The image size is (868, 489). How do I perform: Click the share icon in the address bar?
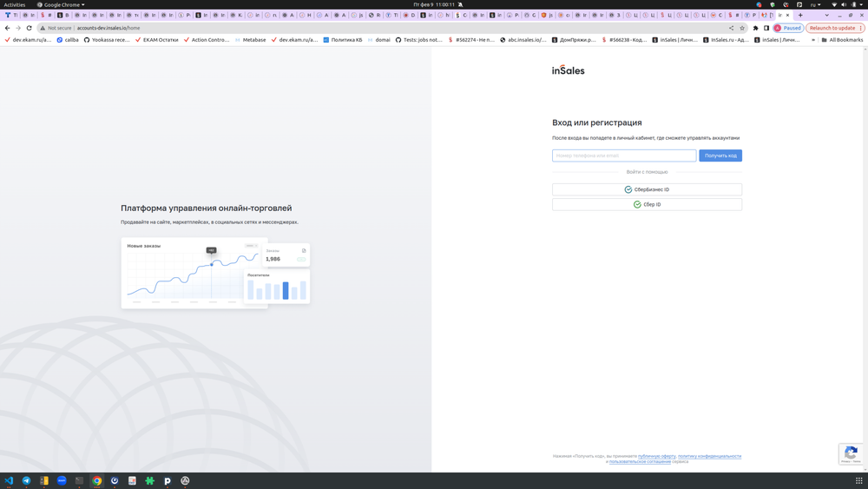(x=731, y=28)
